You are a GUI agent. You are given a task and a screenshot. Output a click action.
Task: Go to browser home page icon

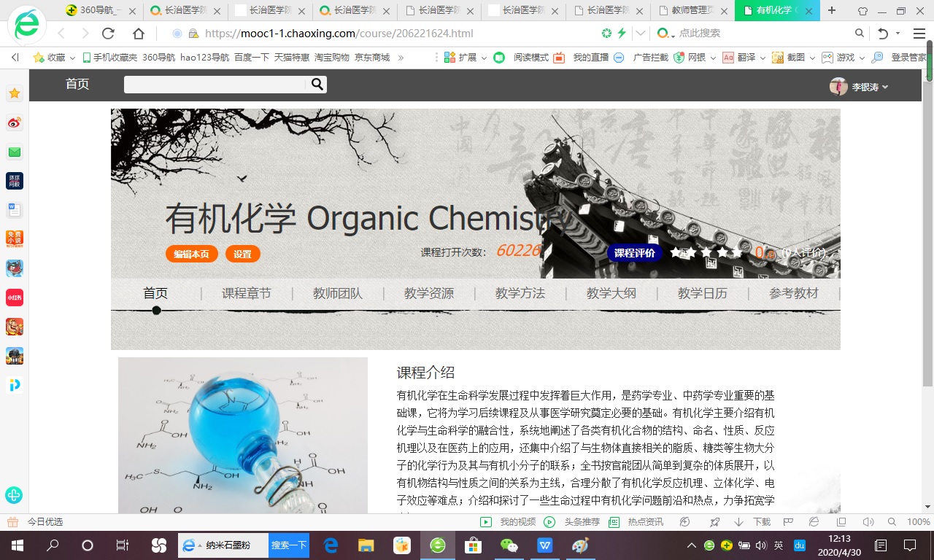pos(139,34)
